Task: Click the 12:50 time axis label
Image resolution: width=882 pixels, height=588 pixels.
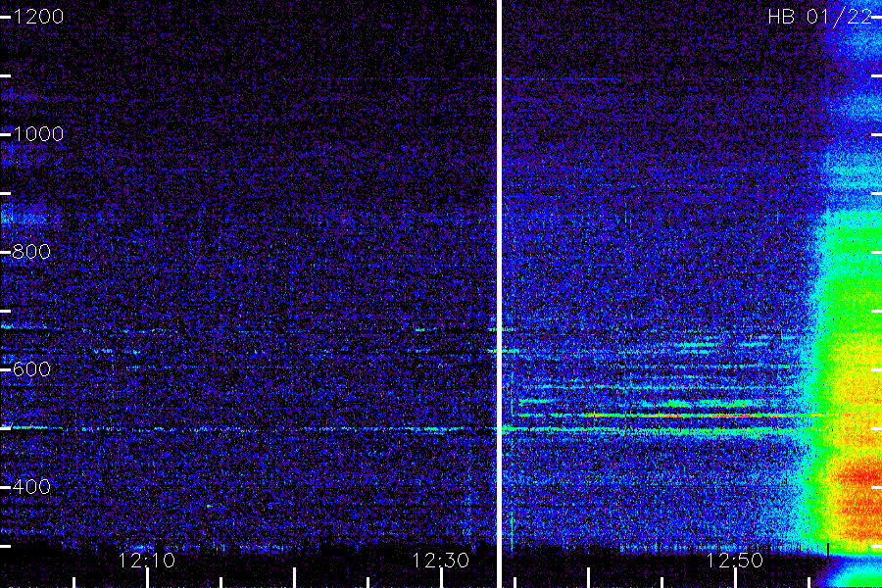Action: pos(735,561)
